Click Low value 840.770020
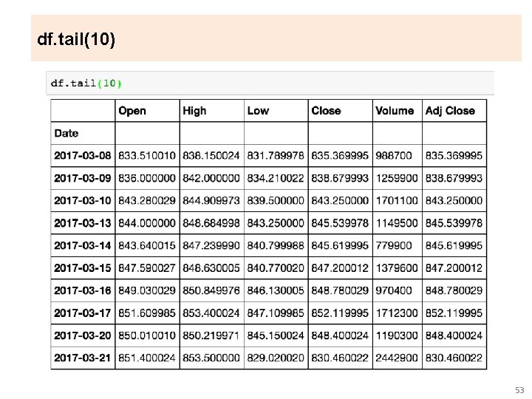The height and width of the screenshot is (399, 532). point(276,268)
